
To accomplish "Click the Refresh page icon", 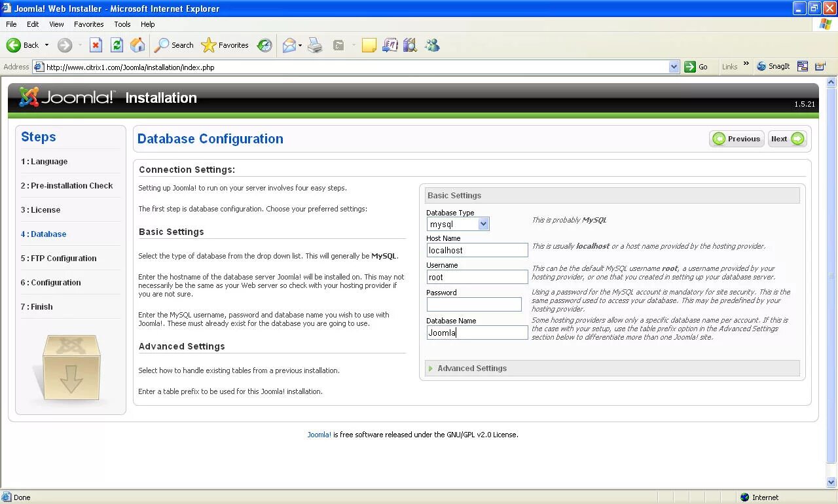I will (x=117, y=45).
